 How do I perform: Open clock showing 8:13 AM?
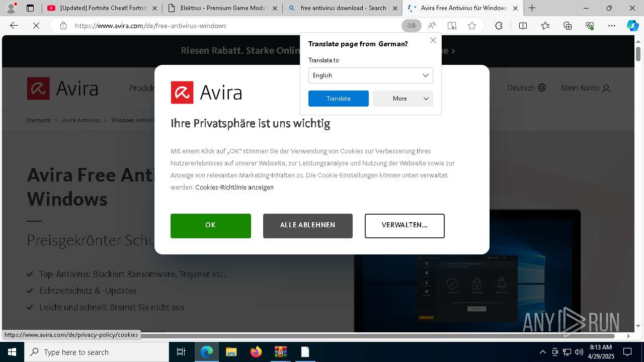601,352
